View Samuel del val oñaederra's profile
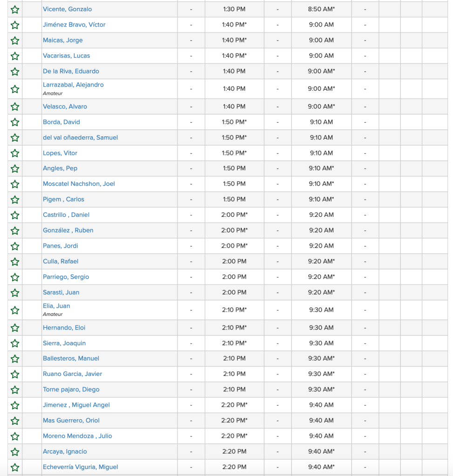The width and height of the screenshot is (453, 476). point(80,138)
